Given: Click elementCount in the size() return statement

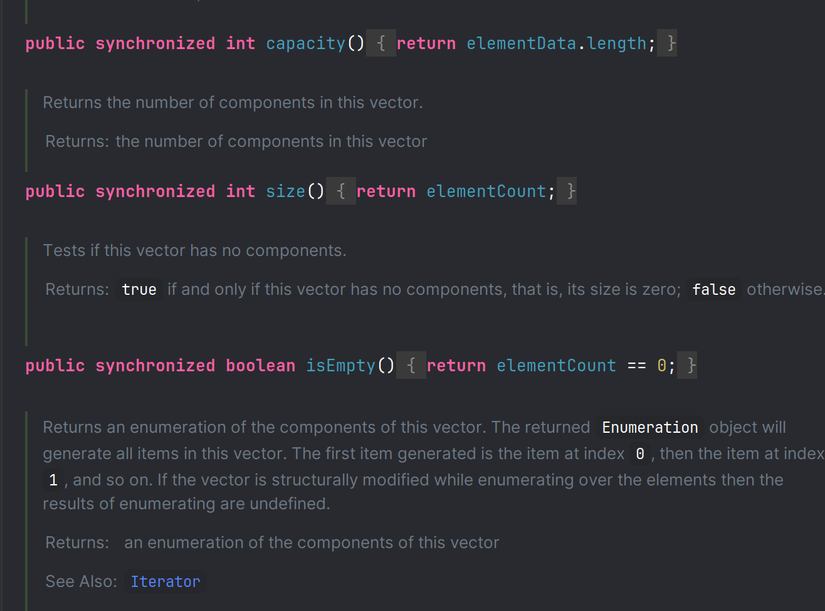Looking at the screenshot, I should coord(486,191).
